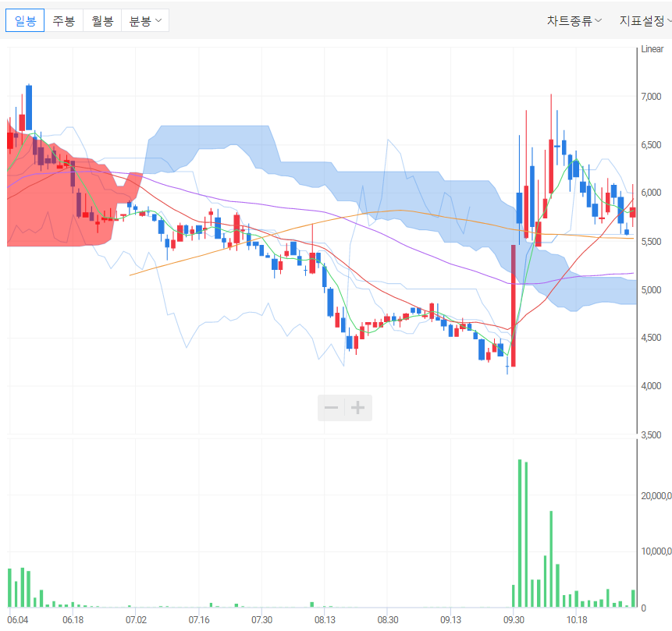Click the 07.16 date axis label
Viewport: 672px width, 631px height.
pyautogui.click(x=199, y=620)
